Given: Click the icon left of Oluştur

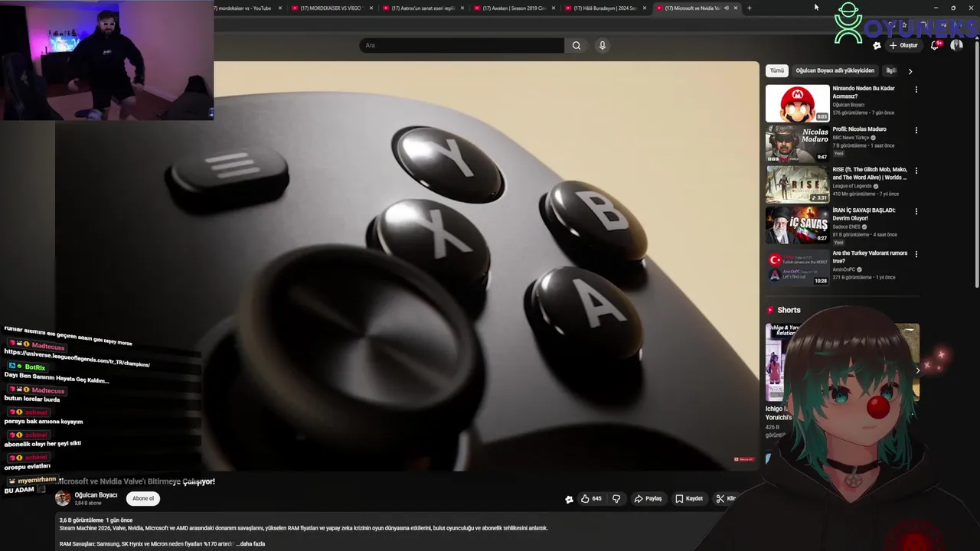Looking at the screenshot, I should pyautogui.click(x=877, y=45).
